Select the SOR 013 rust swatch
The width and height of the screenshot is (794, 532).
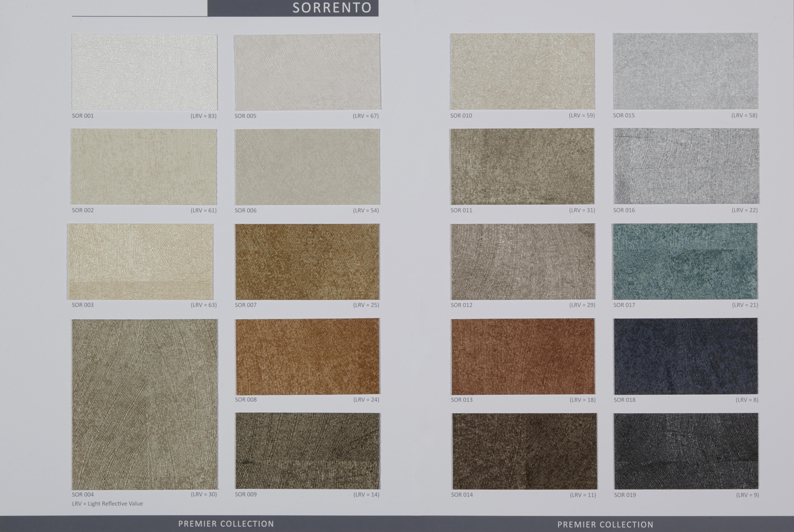[x=523, y=356]
